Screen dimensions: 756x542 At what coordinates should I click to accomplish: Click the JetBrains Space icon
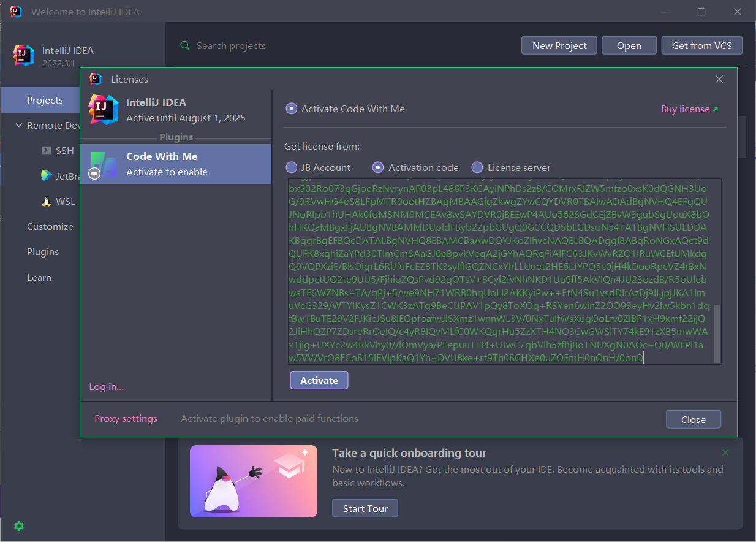(46, 176)
